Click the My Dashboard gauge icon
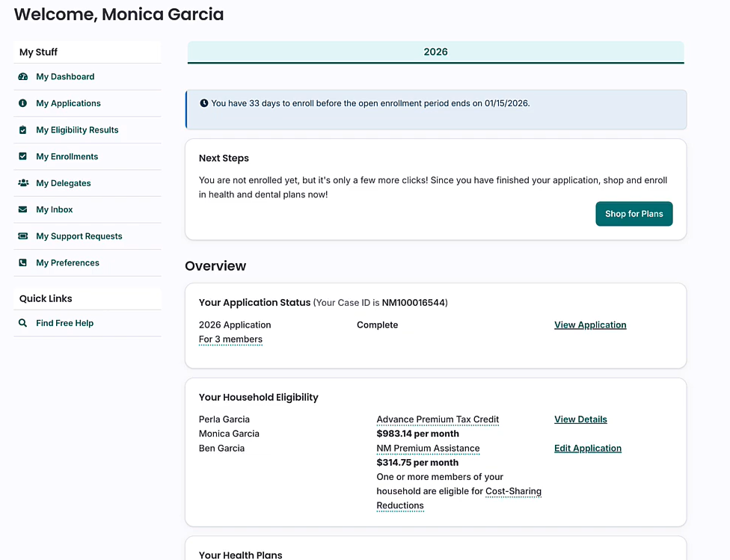730x560 pixels. [x=22, y=77]
